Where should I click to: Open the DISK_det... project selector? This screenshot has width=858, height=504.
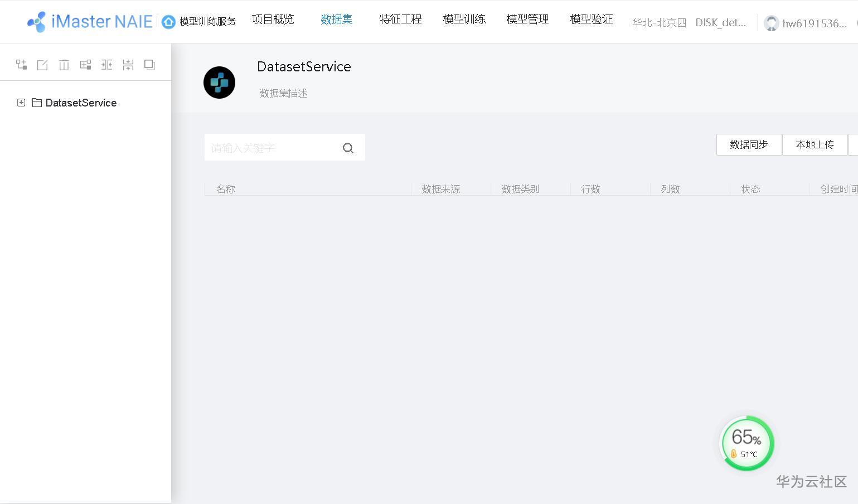[x=720, y=23]
